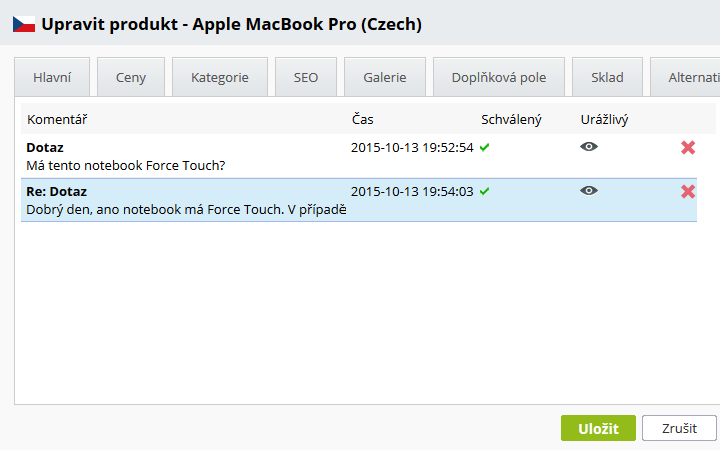Image resolution: width=720 pixels, height=450 pixels.
Task: Cancel editing with the Zrušit button
Action: pyautogui.click(x=679, y=428)
